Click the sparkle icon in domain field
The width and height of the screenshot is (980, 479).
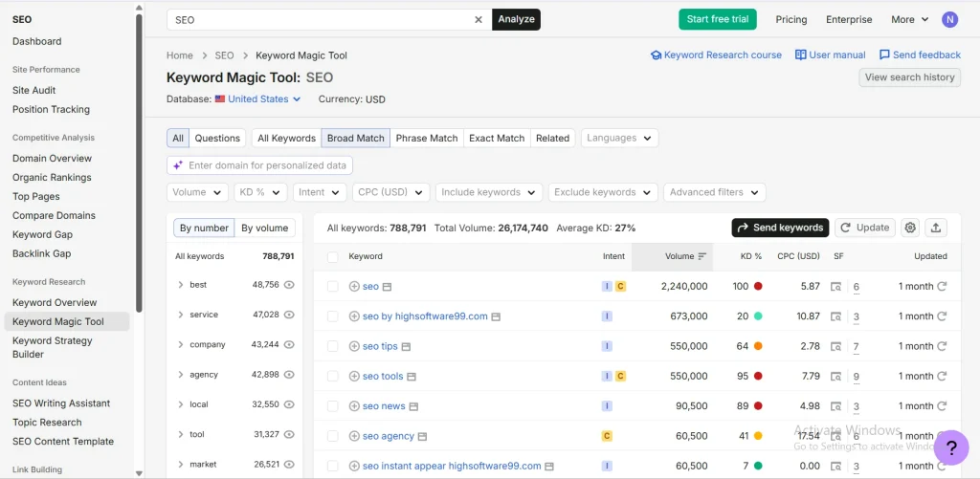(178, 165)
